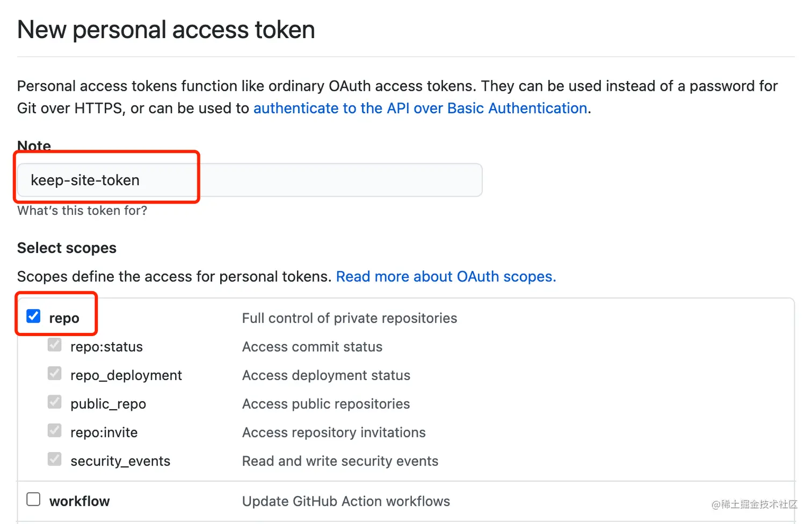Image resolution: width=812 pixels, height=524 pixels.
Task: Toggle the security_events checkbox
Action: (55, 459)
